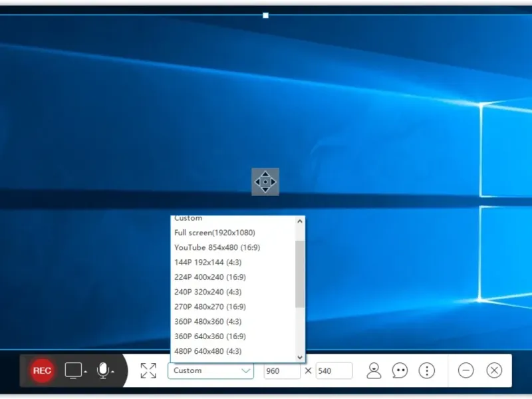Click the resolution list scroll up arrow

[300, 221]
